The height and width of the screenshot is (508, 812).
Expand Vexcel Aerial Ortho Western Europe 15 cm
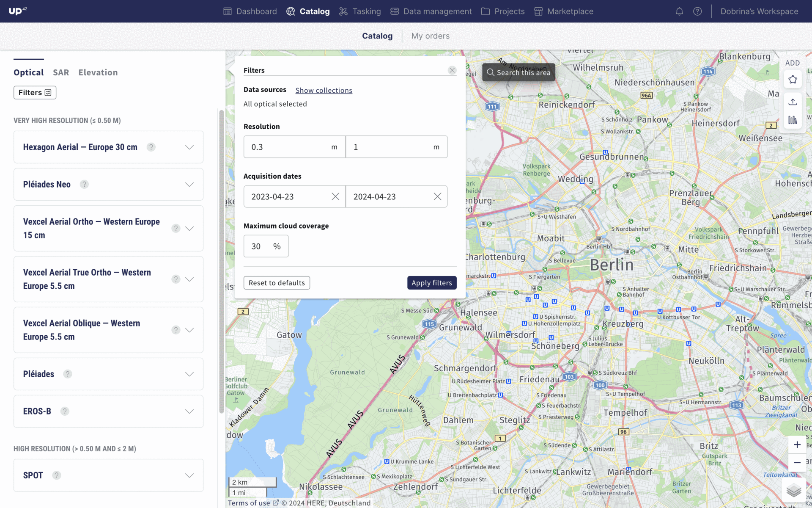click(189, 228)
